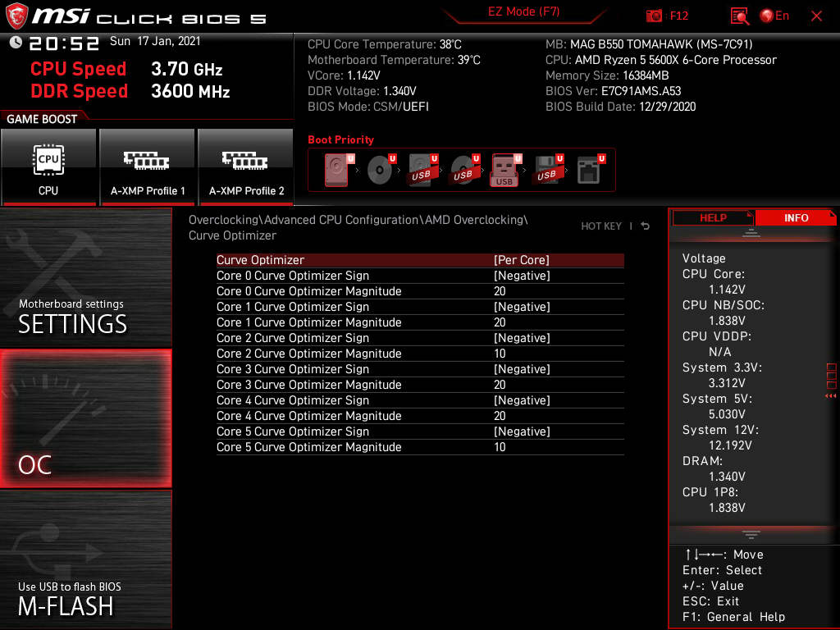Click the System 12V voltage entry
Screen dimensions: 840x630
(720, 438)
